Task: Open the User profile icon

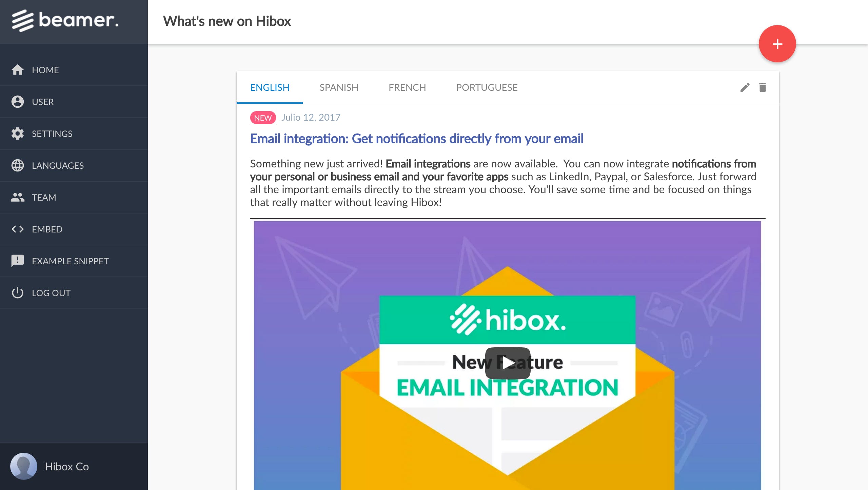Action: [18, 102]
